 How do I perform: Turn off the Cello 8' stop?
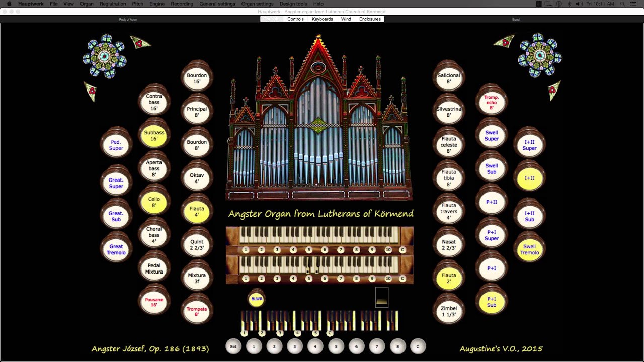154,201
